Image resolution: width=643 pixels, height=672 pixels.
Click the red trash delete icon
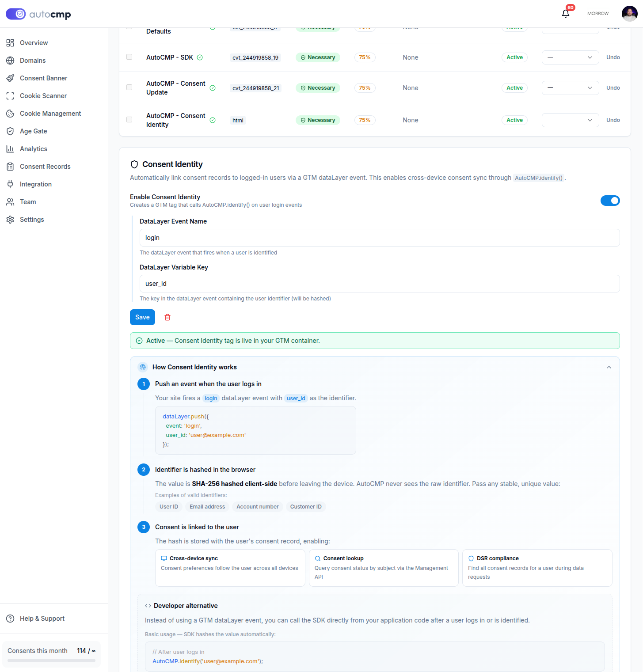pos(167,317)
